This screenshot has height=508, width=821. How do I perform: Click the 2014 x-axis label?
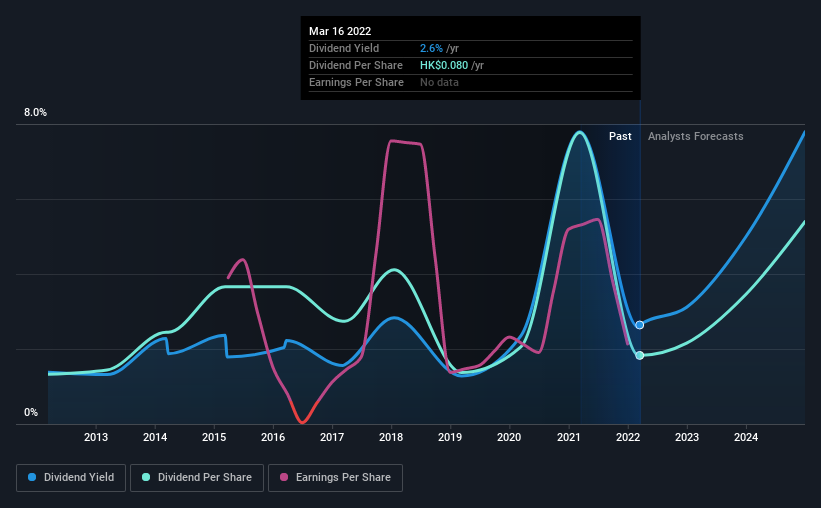point(155,437)
